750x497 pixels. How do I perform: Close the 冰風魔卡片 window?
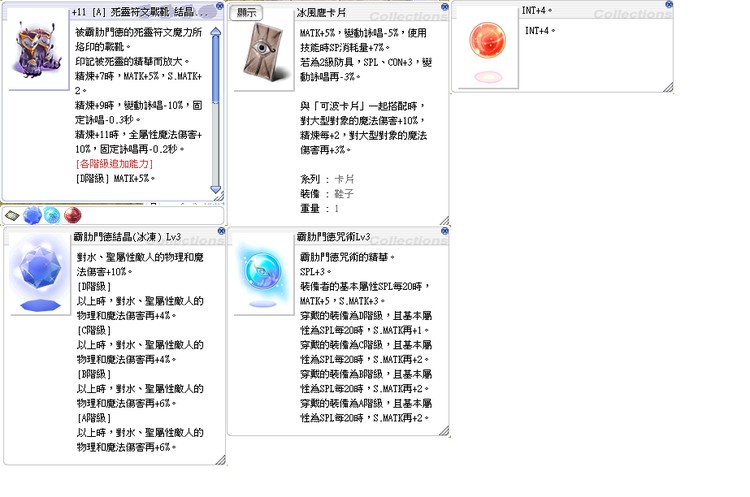click(444, 7)
